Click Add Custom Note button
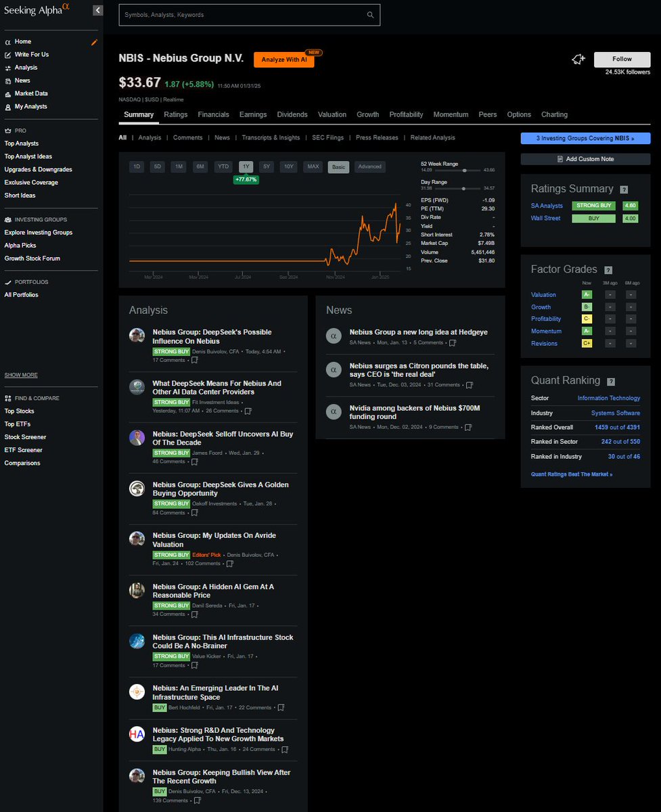Screen dimensions: 661x812 (585, 159)
